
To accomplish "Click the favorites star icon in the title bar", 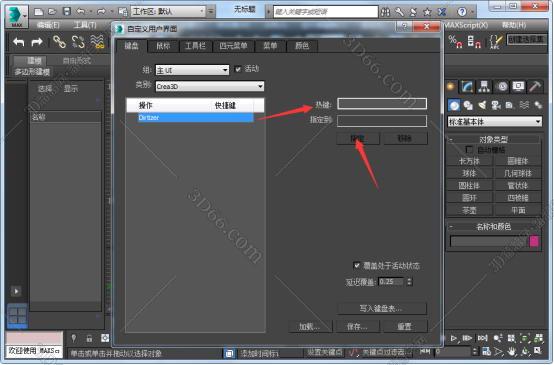I will point(427,12).
